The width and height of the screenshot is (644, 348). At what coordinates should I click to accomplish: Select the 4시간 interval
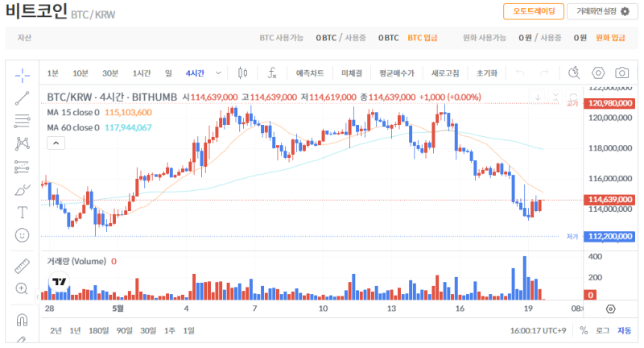(x=195, y=73)
